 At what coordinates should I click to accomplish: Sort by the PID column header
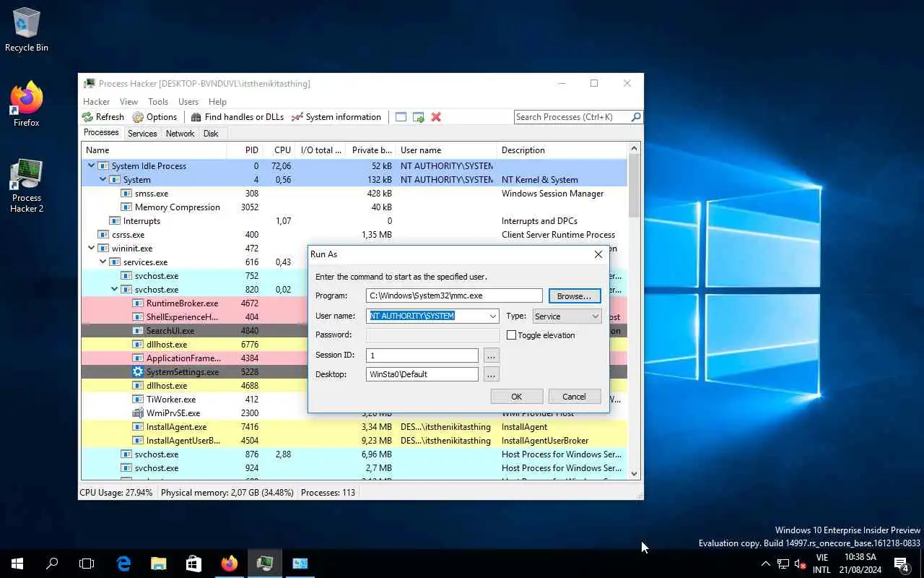click(245, 150)
